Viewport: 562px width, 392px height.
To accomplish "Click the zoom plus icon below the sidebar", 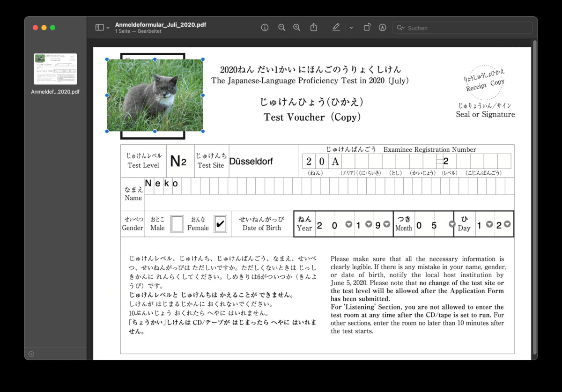I will [x=31, y=354].
